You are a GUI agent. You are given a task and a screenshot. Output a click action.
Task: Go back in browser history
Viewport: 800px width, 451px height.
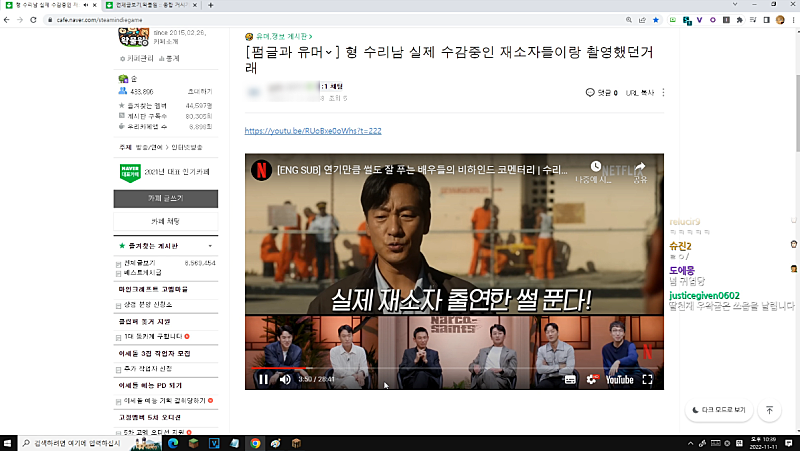click(7, 20)
